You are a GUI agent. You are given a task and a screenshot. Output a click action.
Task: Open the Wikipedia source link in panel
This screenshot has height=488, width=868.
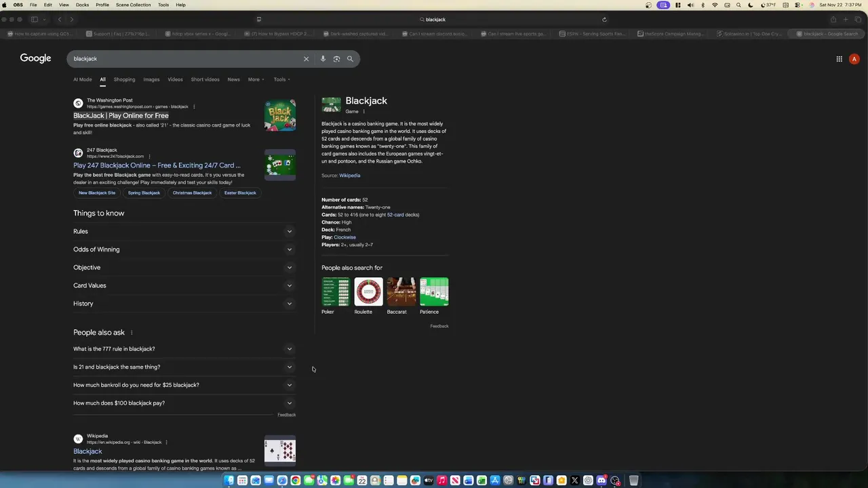tap(350, 176)
